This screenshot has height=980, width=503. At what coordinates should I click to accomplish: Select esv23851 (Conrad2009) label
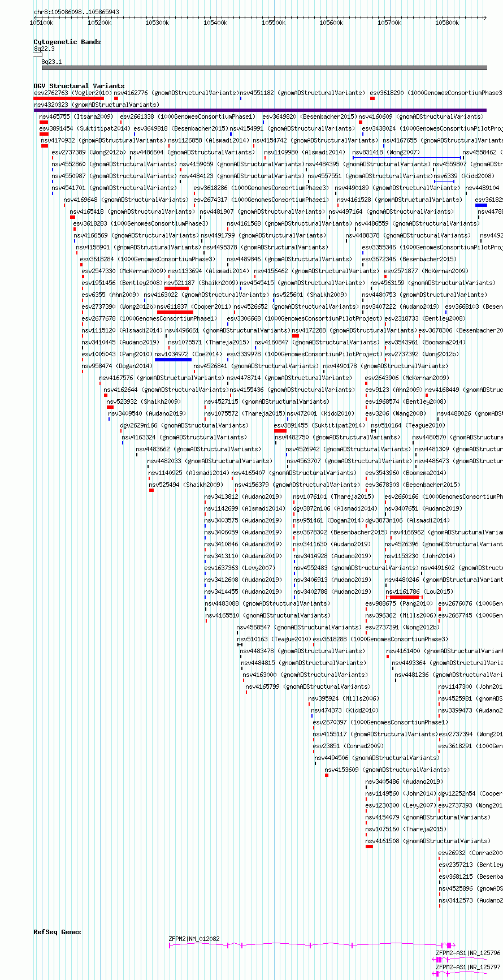348,746
